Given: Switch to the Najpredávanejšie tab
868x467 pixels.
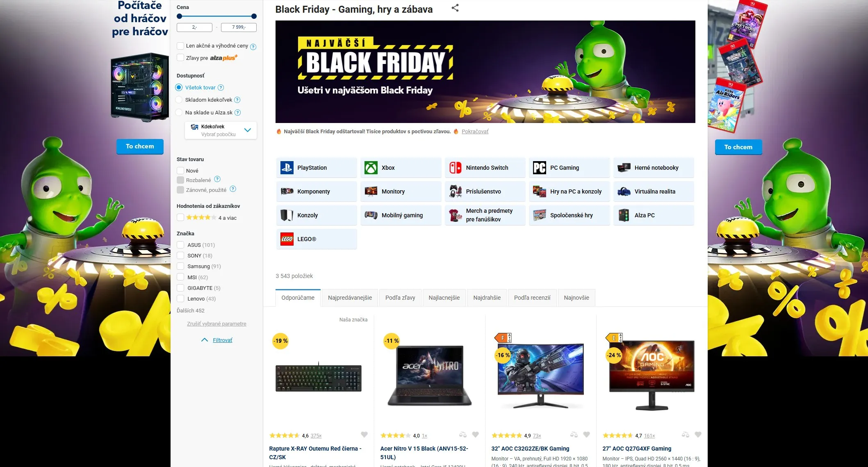Looking at the screenshot, I should point(349,297).
